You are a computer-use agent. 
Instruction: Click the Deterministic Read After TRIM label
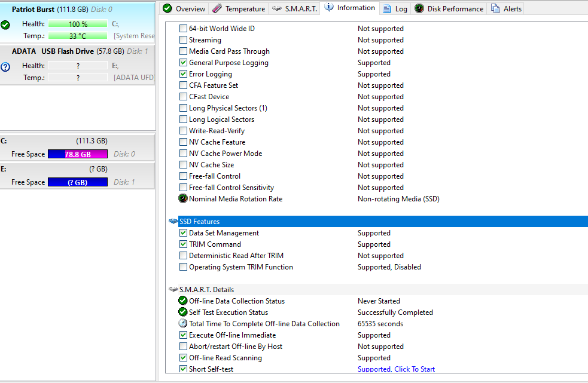tap(236, 256)
